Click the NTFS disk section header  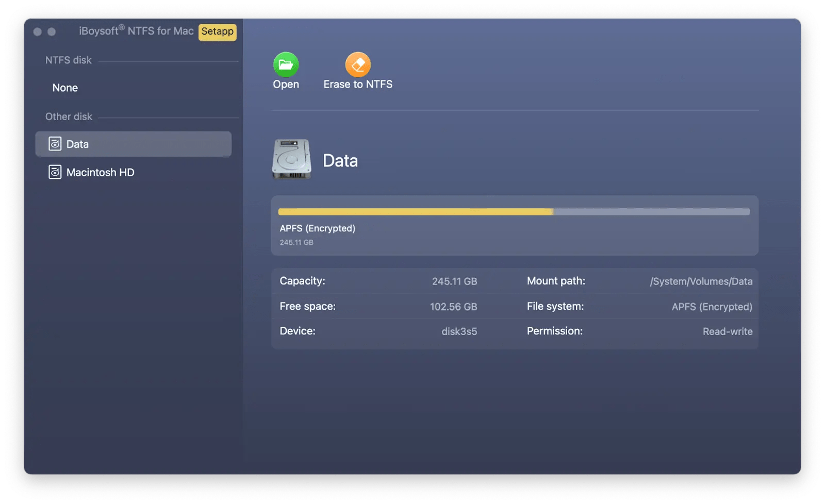pos(68,60)
